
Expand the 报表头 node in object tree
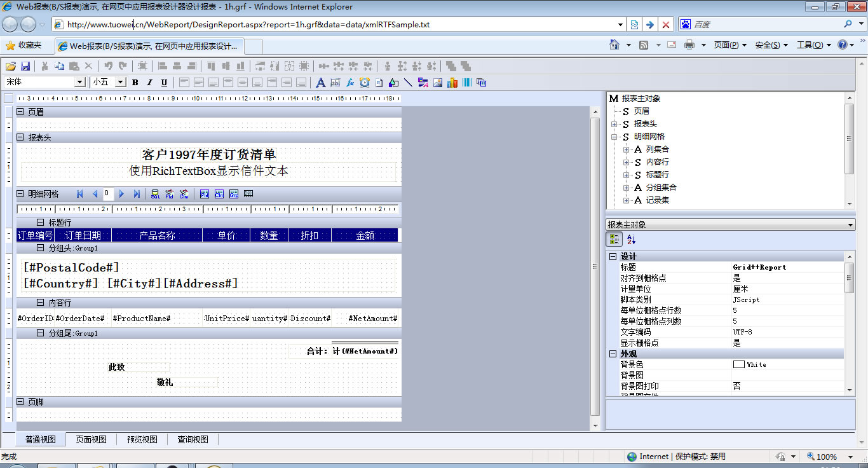click(x=614, y=124)
